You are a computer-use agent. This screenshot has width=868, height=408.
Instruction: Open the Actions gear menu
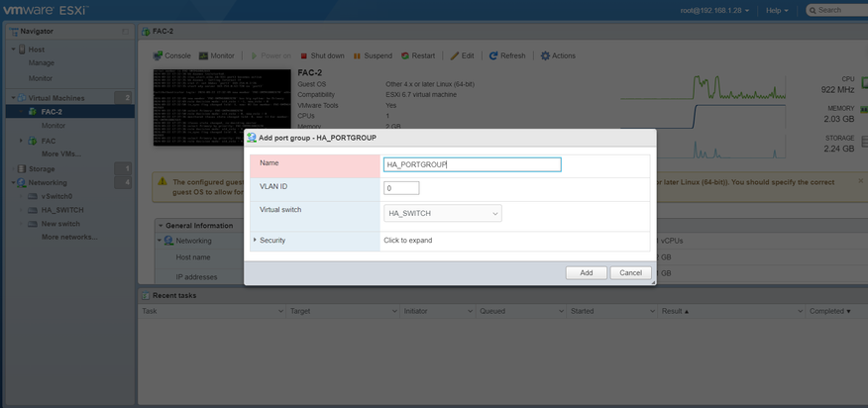558,55
